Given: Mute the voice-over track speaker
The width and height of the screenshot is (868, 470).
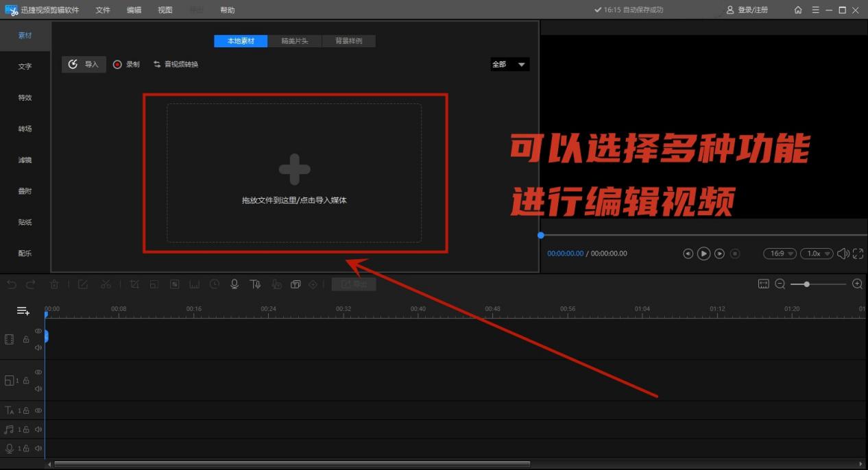Looking at the screenshot, I should click(38, 449).
